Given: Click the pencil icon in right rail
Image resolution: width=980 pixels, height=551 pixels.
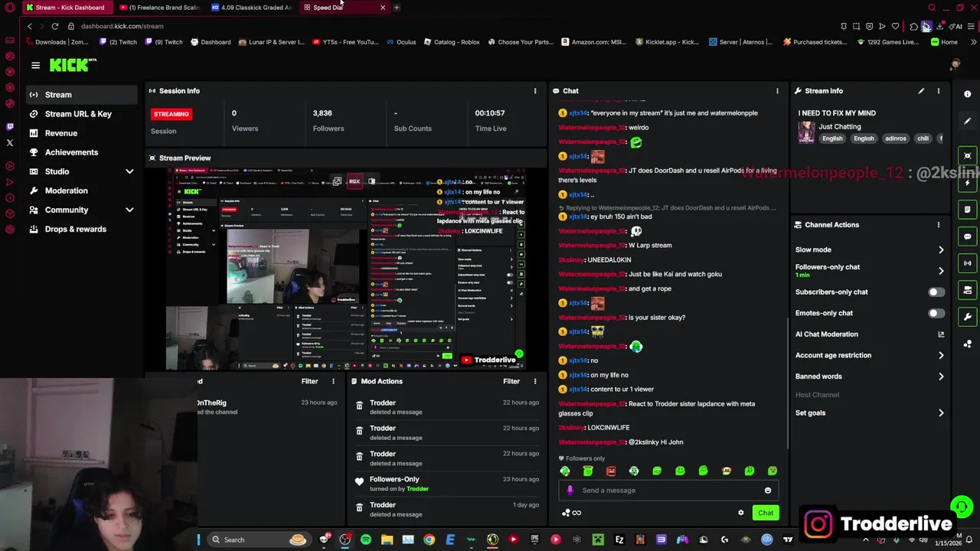Looking at the screenshot, I should pos(968,121).
